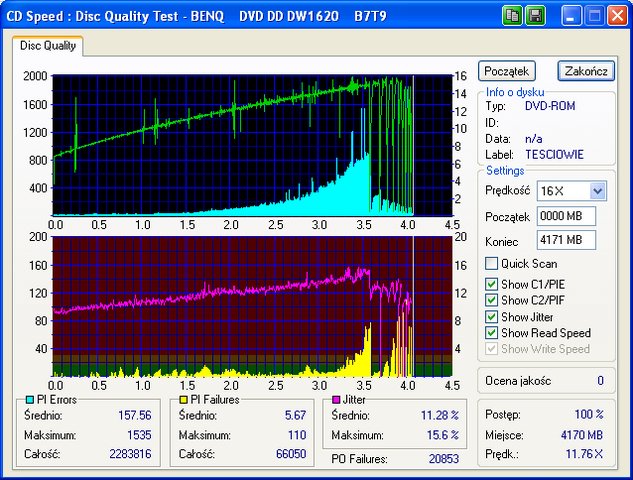The width and height of the screenshot is (633, 480).
Task: Click the disabled Show Write Speed checkbox
Action: (x=491, y=349)
